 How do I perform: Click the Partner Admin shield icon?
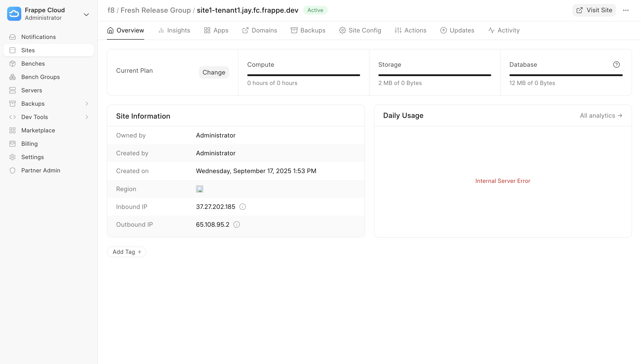[x=13, y=170]
